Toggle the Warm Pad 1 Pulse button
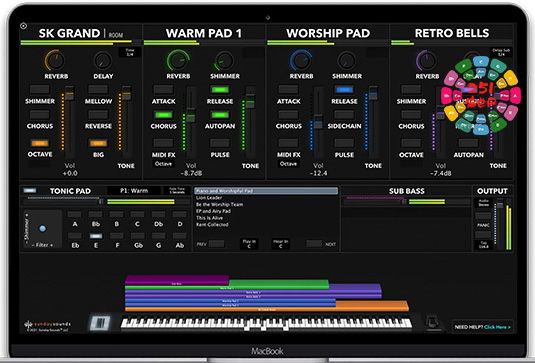Image resolution: width=535 pixels, height=363 pixels. (x=220, y=143)
